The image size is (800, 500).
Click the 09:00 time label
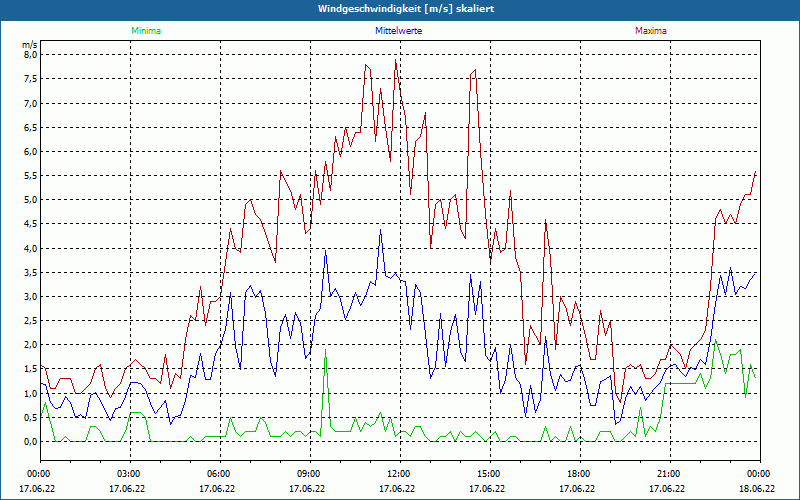(310, 474)
